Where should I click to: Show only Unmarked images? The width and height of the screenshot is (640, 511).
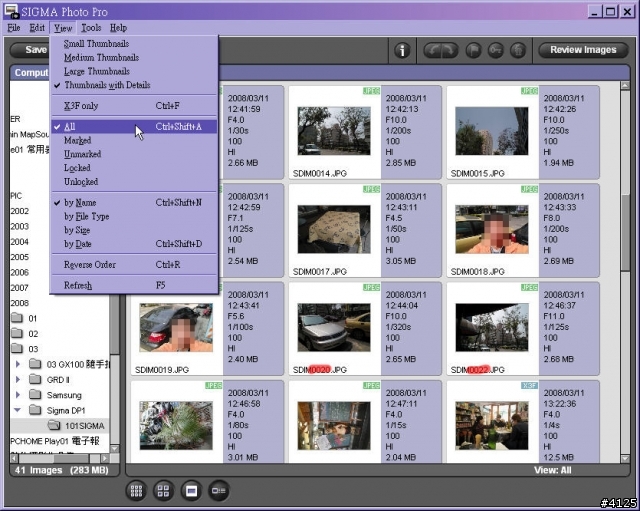pyautogui.click(x=133, y=154)
